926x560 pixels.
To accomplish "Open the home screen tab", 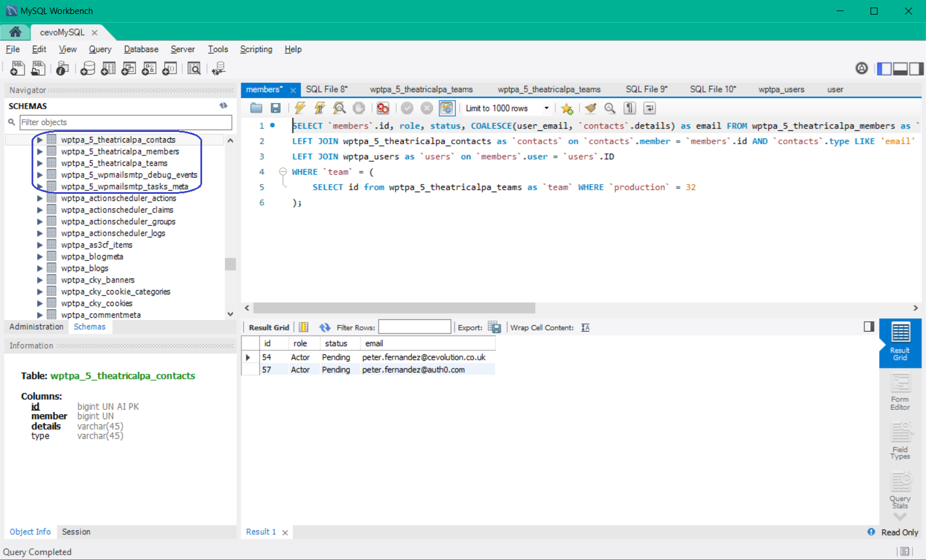I will click(15, 32).
